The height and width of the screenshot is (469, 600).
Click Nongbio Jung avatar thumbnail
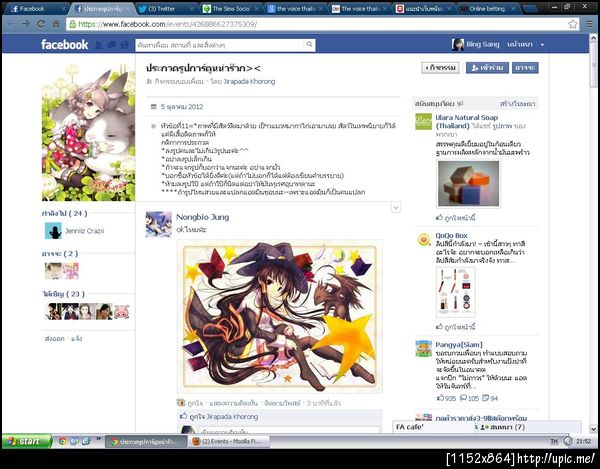click(158, 224)
